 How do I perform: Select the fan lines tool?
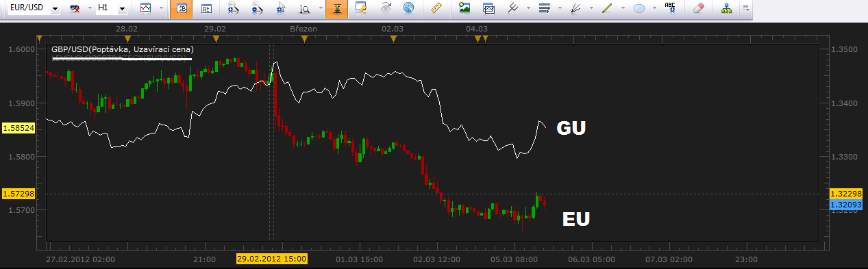point(576,9)
